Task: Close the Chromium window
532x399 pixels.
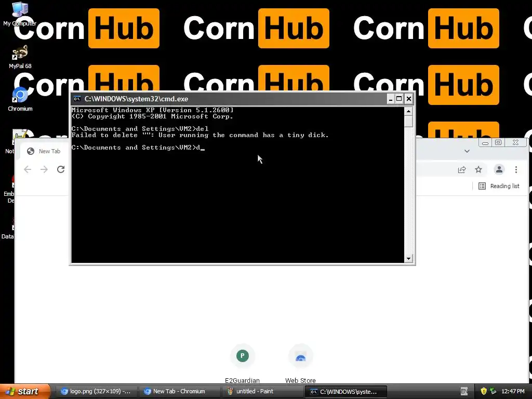Action: [516, 142]
